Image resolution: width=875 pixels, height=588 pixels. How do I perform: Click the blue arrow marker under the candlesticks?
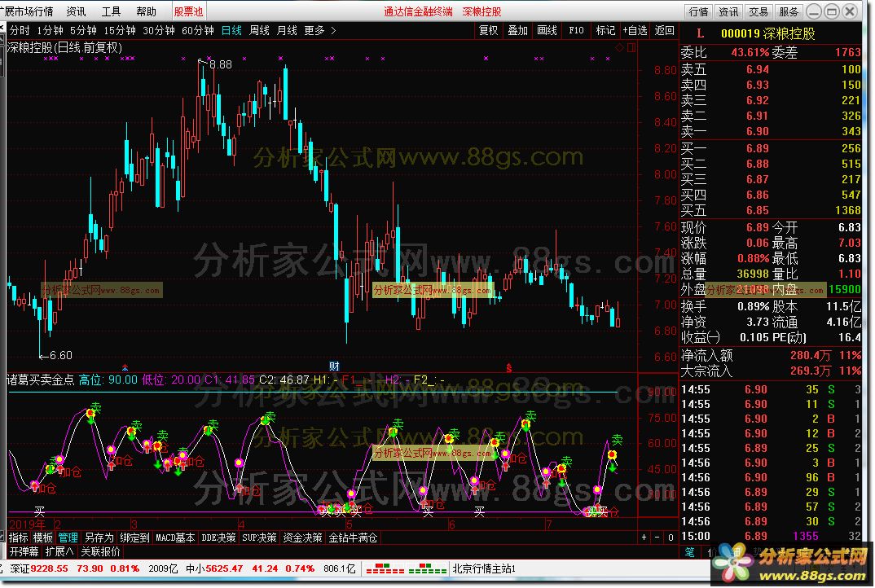(x=125, y=367)
